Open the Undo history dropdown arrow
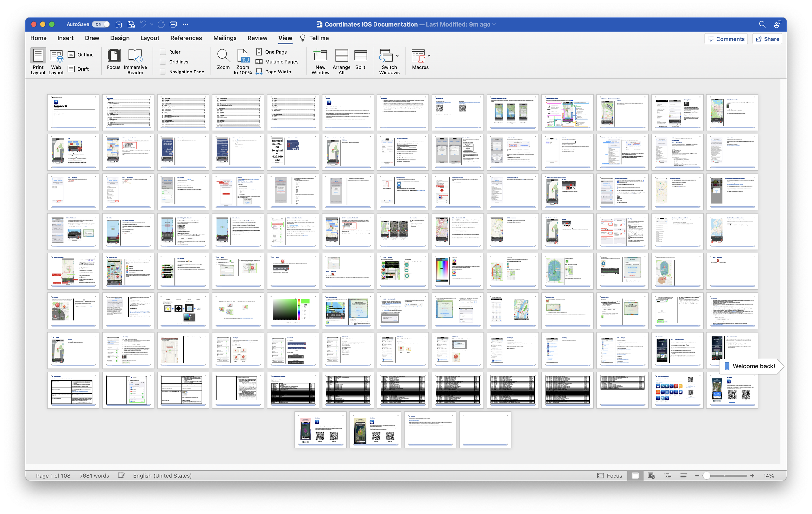This screenshot has height=514, width=812. 152,24
